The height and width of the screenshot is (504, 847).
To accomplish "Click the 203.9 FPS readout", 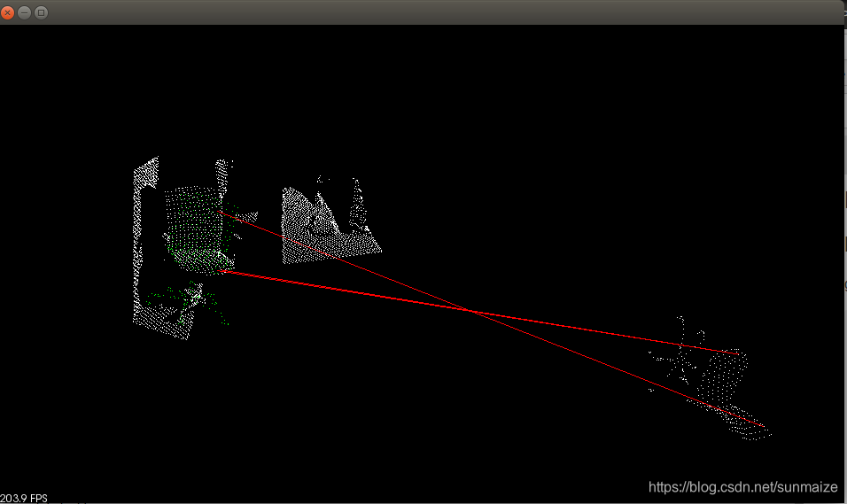I will 24,498.
